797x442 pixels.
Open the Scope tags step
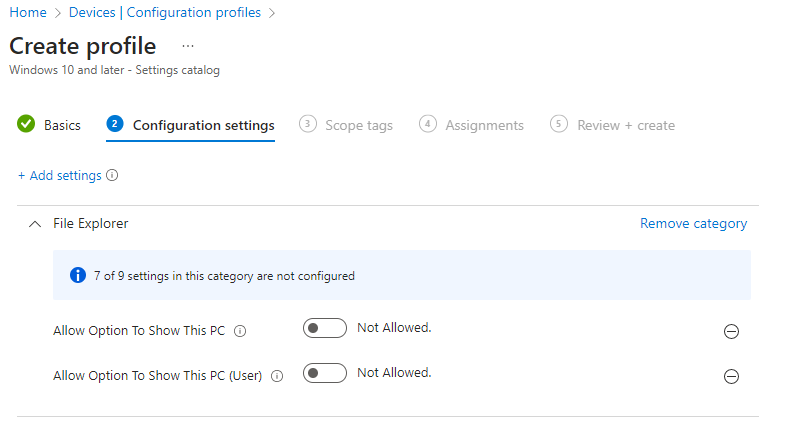click(358, 125)
